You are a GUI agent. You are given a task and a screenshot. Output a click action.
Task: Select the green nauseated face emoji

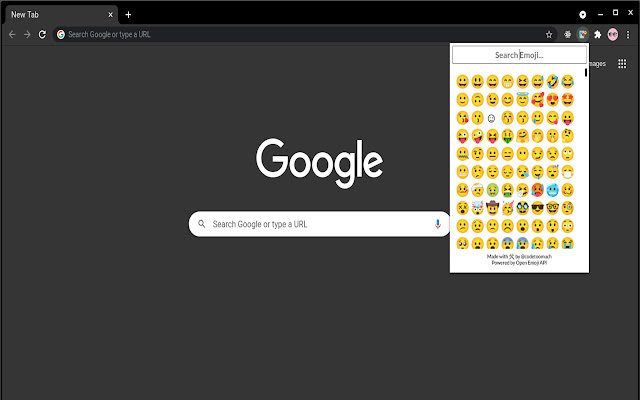coord(492,190)
